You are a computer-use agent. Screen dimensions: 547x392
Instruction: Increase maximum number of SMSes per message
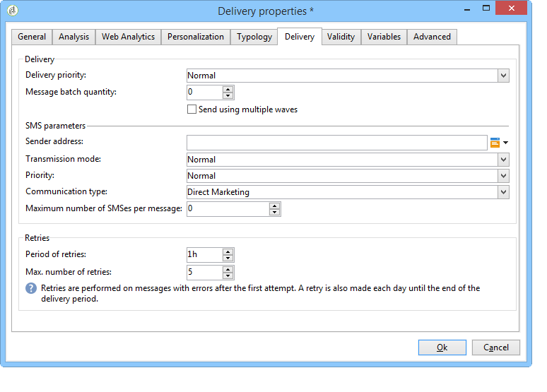pyautogui.click(x=275, y=206)
